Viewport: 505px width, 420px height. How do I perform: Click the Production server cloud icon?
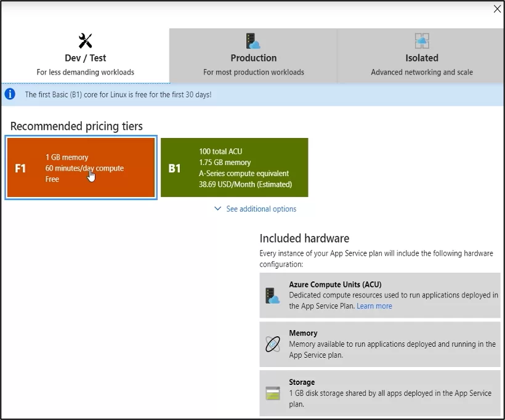click(253, 41)
